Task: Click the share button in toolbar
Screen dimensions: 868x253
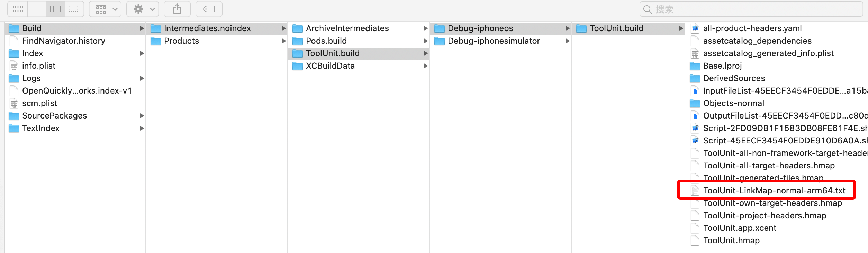Action: coord(177,9)
